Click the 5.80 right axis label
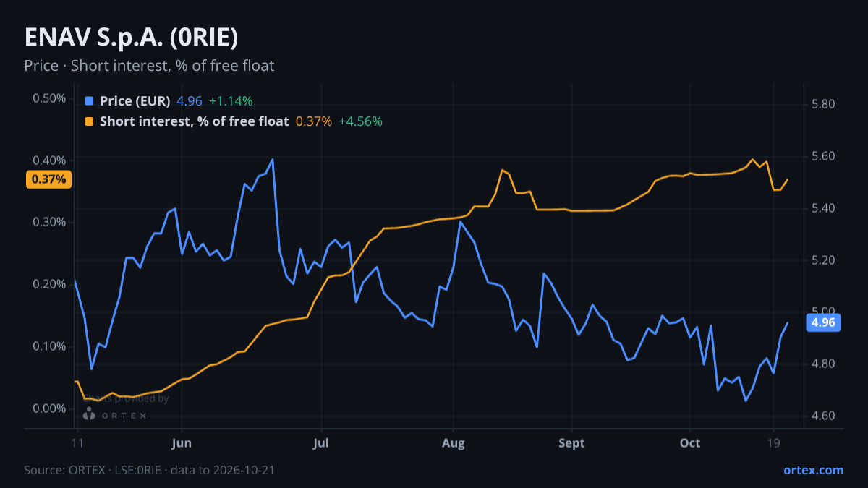 [823, 104]
